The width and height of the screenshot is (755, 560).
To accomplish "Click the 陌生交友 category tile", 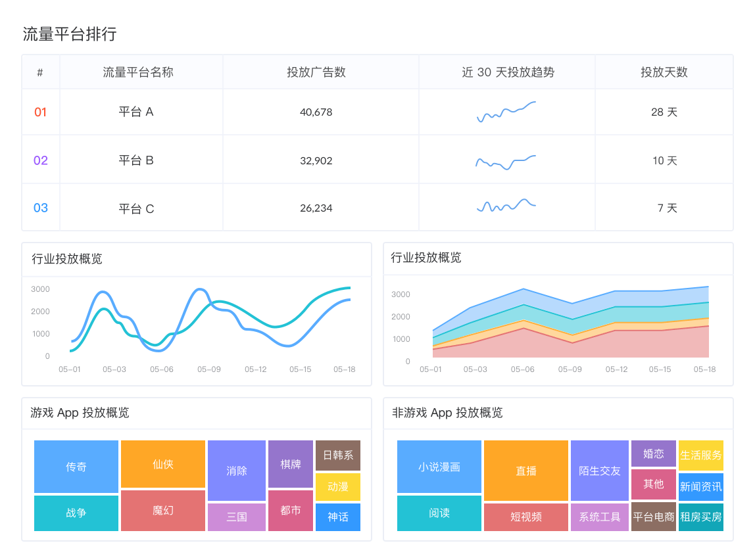I will coord(600,471).
